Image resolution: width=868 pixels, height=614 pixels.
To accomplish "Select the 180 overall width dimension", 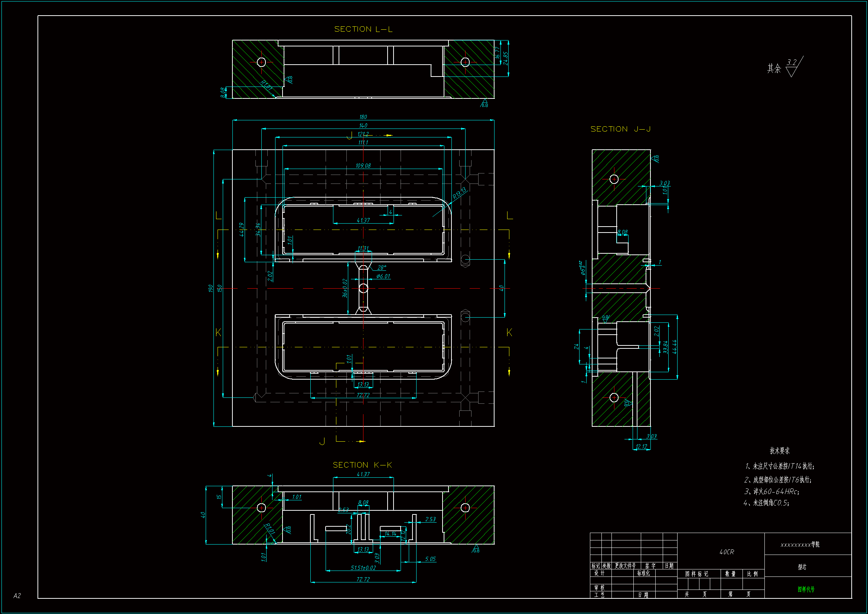I will [x=363, y=117].
